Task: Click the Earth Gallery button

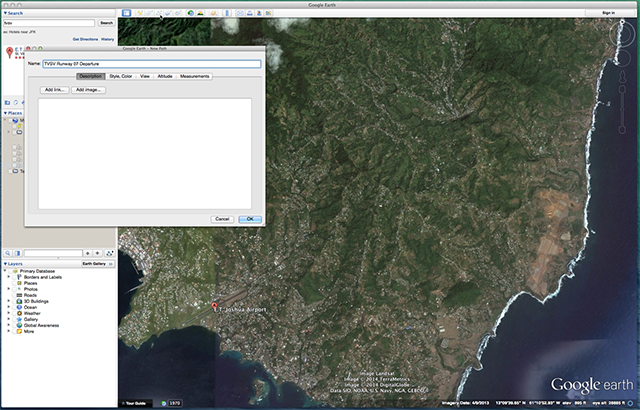Action: [x=98, y=264]
